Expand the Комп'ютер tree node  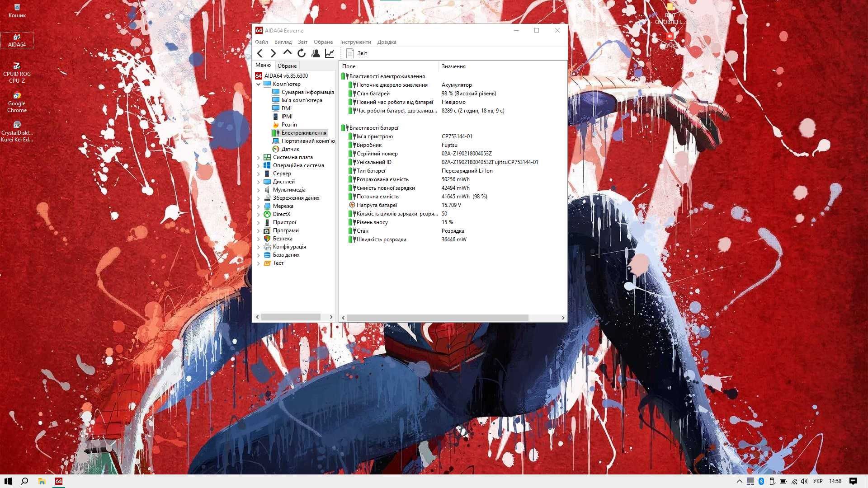(x=259, y=84)
